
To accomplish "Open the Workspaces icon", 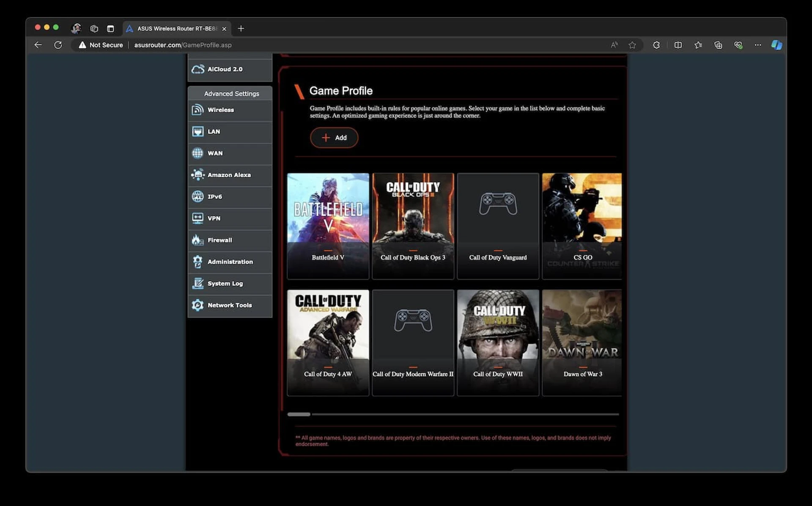I will tap(94, 28).
